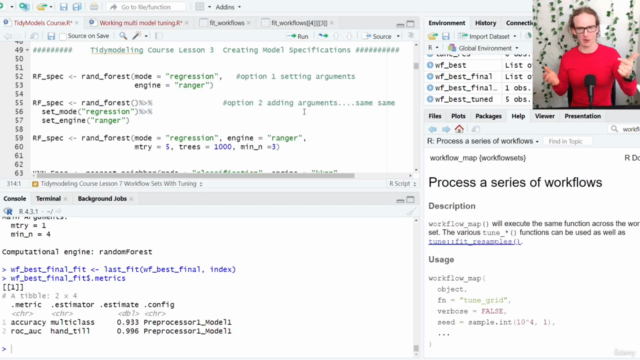Click Import Dataset button

(484, 36)
